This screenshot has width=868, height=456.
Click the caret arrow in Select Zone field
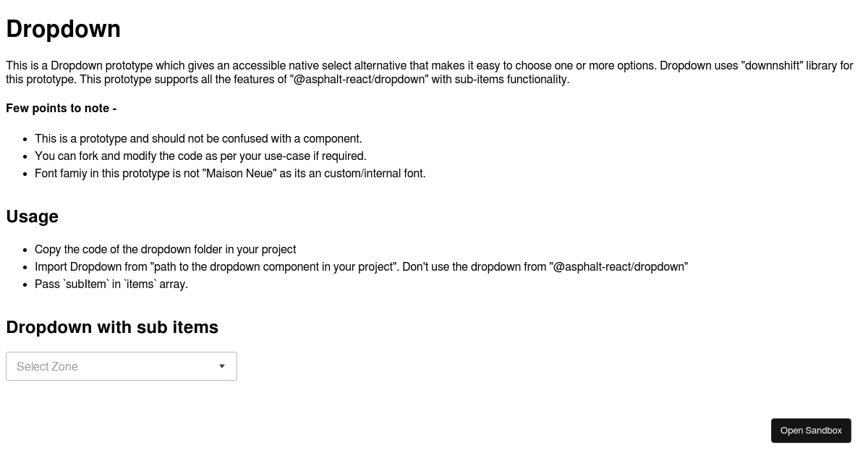[222, 366]
